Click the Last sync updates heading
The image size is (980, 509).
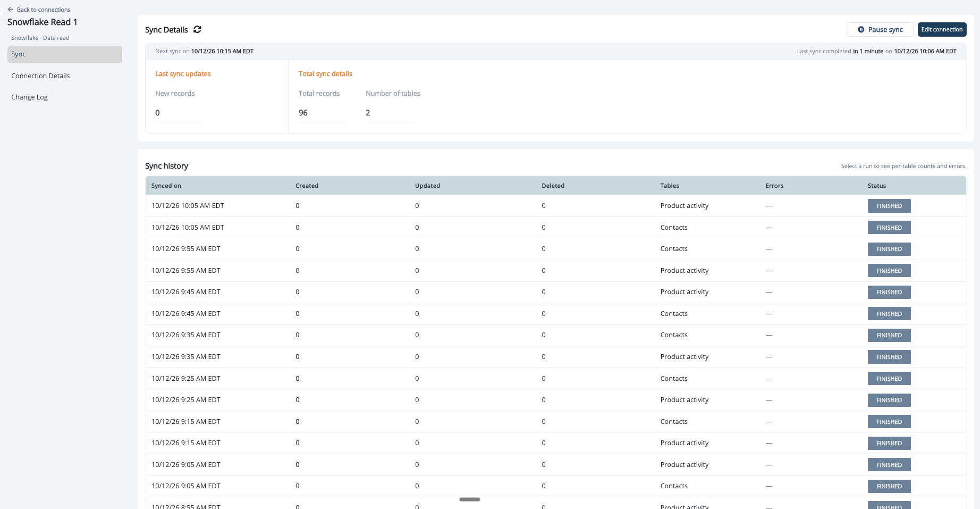point(183,74)
